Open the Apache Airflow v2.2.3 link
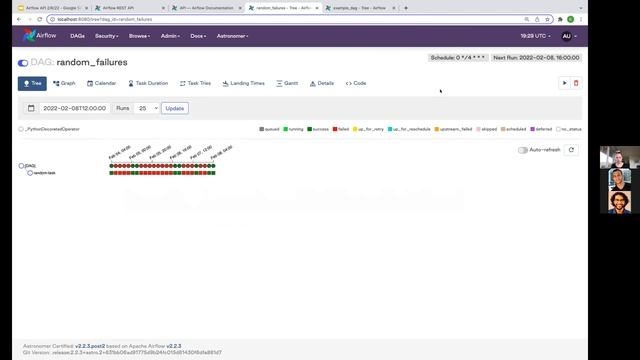The height and width of the screenshot is (360, 640). [173, 346]
